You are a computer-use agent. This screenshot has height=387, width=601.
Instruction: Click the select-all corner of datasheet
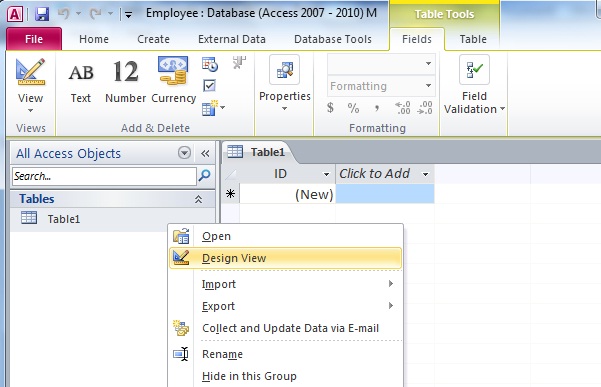pyautogui.click(x=230, y=174)
